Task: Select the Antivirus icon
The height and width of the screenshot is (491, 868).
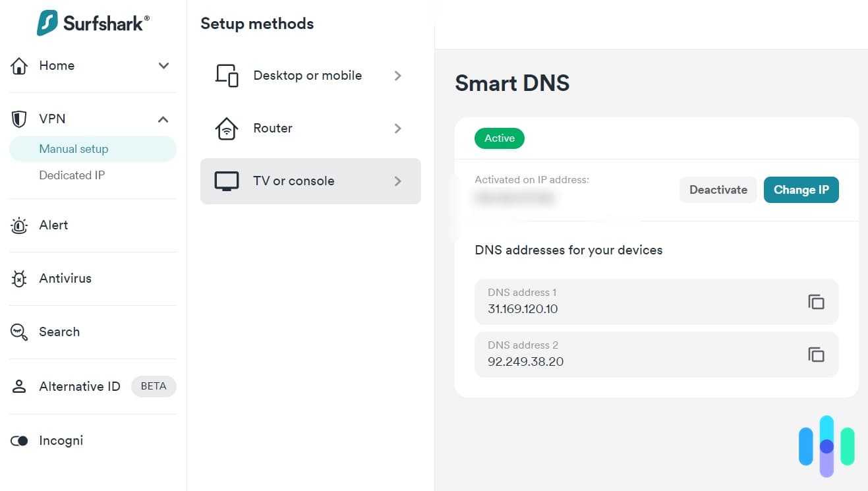Action: coord(19,278)
